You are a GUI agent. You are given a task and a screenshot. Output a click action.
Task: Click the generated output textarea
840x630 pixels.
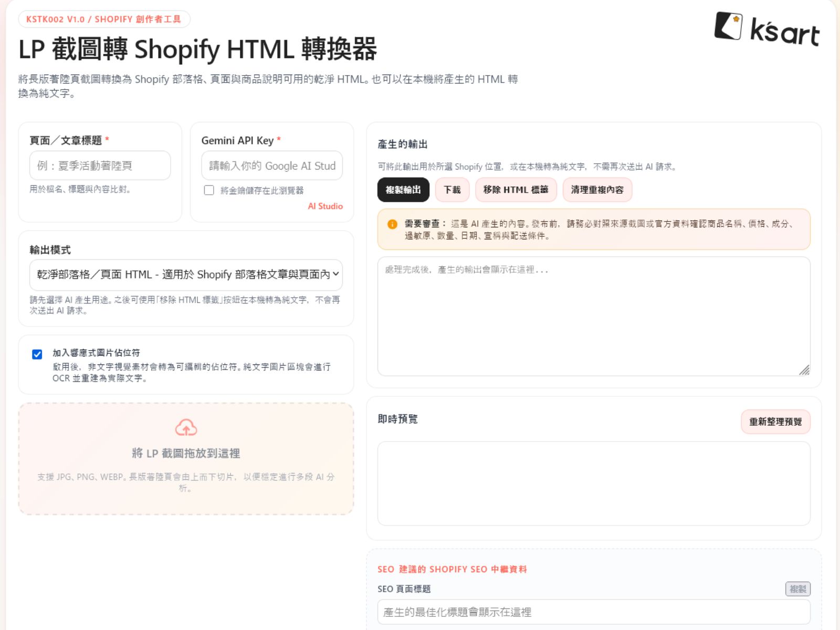point(594,316)
